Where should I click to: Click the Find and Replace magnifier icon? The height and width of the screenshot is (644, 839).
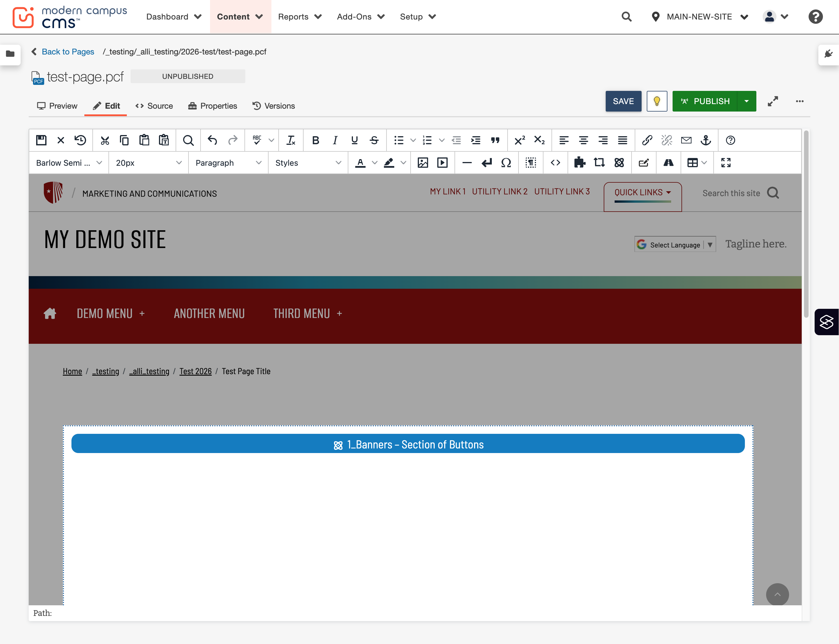188,140
